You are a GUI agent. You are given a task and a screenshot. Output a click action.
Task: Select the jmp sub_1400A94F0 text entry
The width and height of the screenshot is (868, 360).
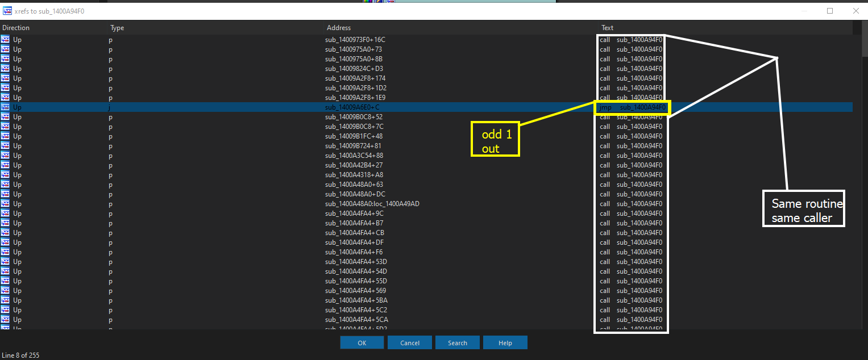coord(632,107)
